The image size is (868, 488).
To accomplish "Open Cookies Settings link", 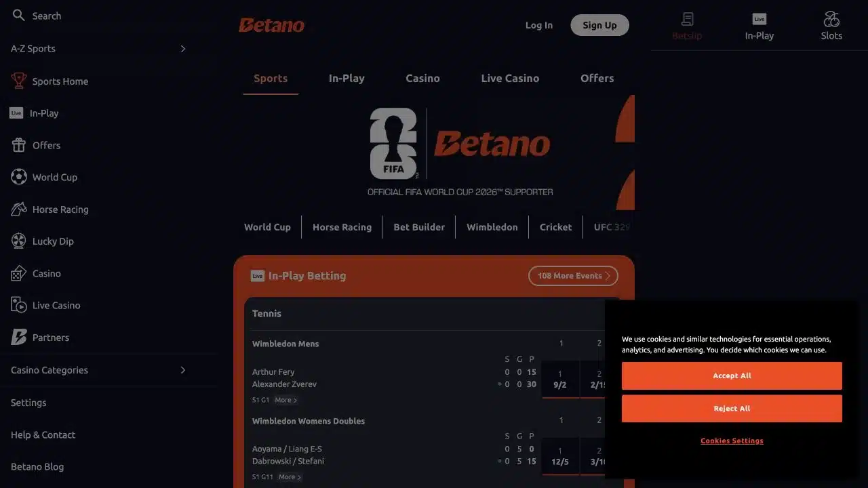I will (x=732, y=441).
